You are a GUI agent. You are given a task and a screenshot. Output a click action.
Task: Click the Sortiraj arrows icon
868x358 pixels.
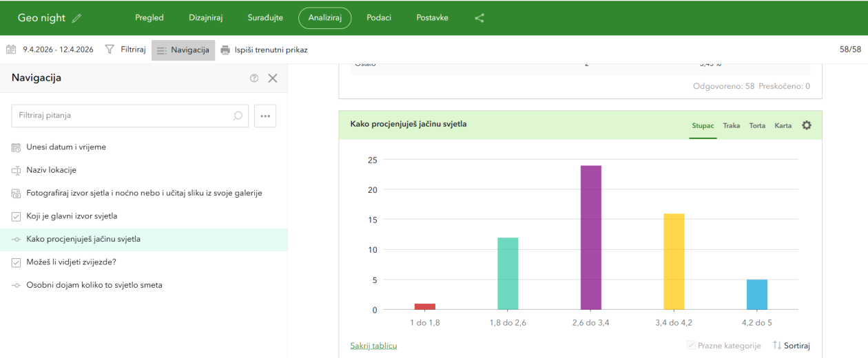(x=777, y=345)
